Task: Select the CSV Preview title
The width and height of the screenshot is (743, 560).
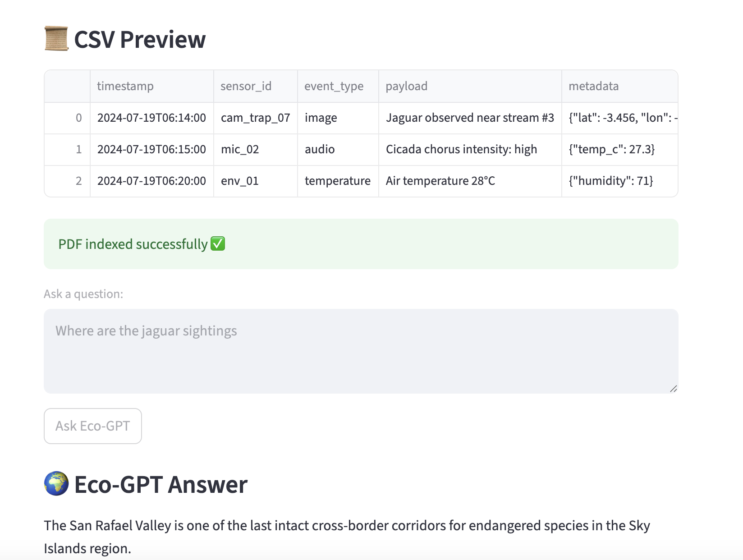Action: click(140, 39)
